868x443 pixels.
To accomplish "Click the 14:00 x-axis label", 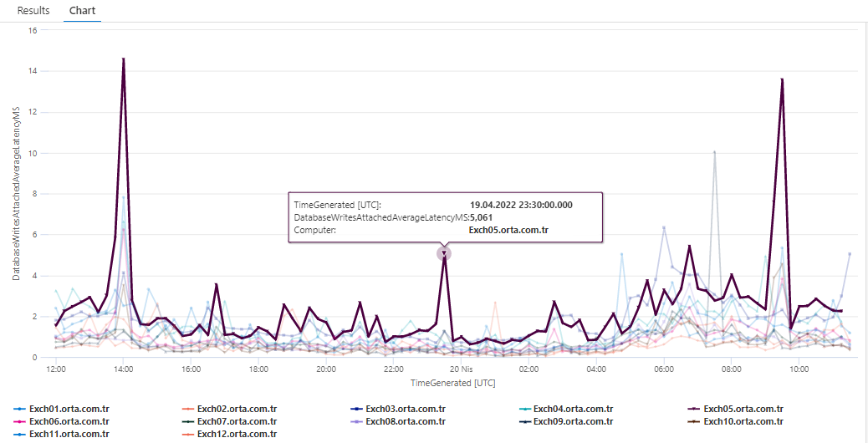I will tap(124, 369).
